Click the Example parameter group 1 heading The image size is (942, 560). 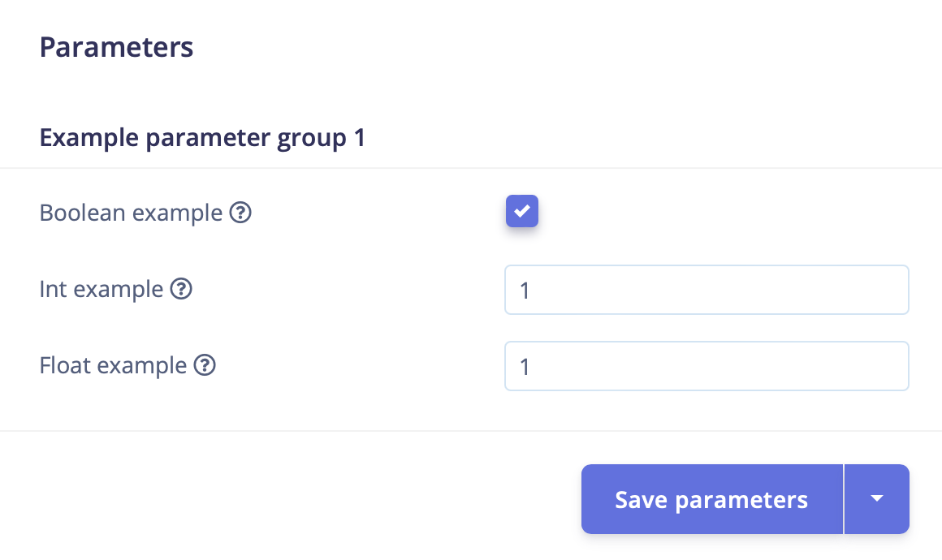click(x=202, y=138)
